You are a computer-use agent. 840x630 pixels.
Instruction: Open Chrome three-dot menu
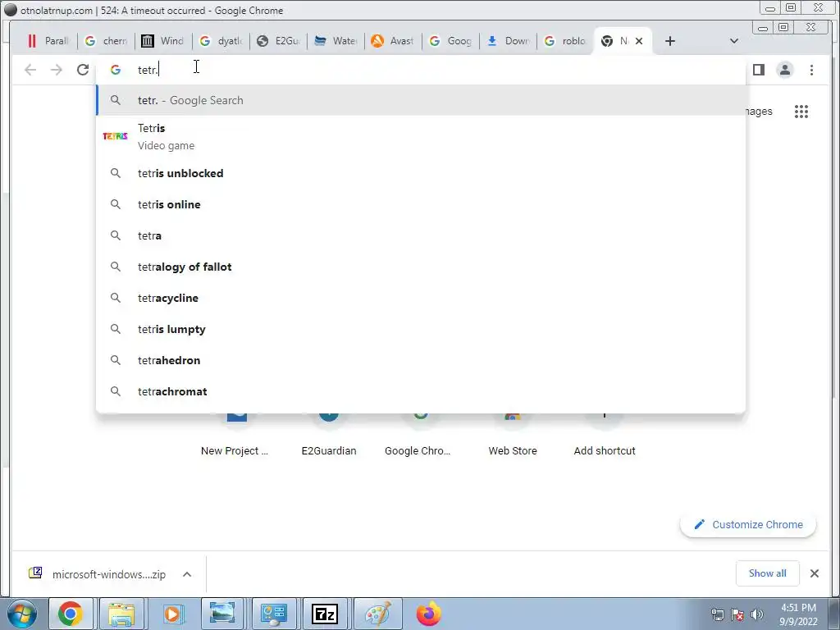pos(811,70)
